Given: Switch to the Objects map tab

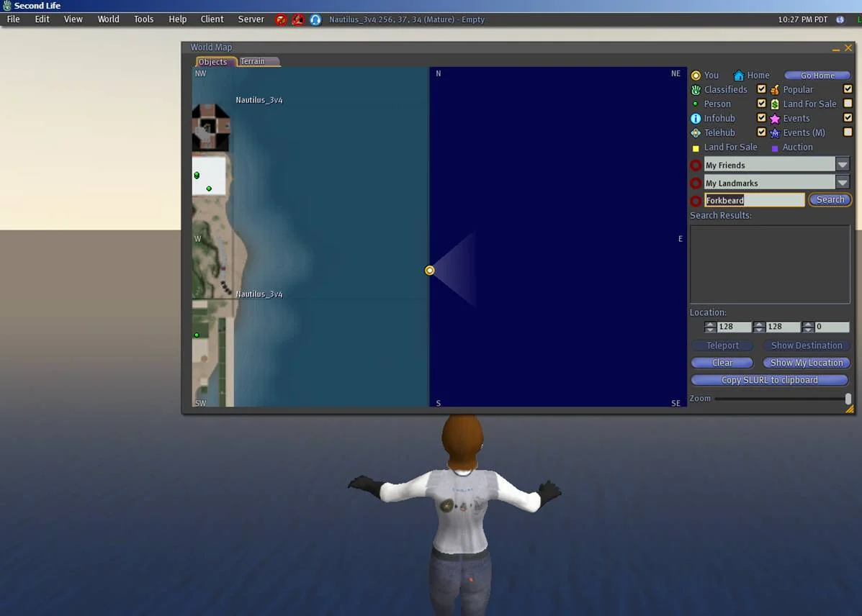Looking at the screenshot, I should pos(215,62).
